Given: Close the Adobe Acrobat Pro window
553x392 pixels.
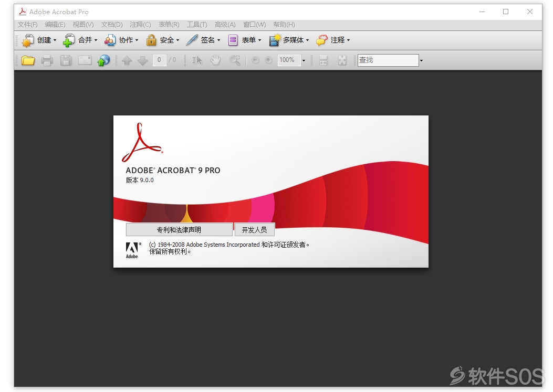Looking at the screenshot, I should [x=530, y=12].
